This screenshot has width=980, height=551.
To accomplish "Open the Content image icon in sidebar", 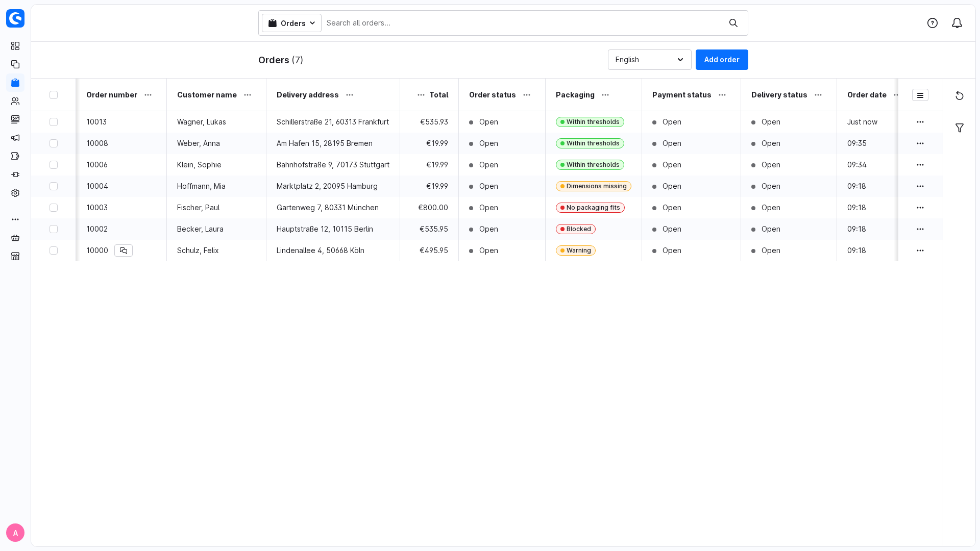I will tap(15, 119).
